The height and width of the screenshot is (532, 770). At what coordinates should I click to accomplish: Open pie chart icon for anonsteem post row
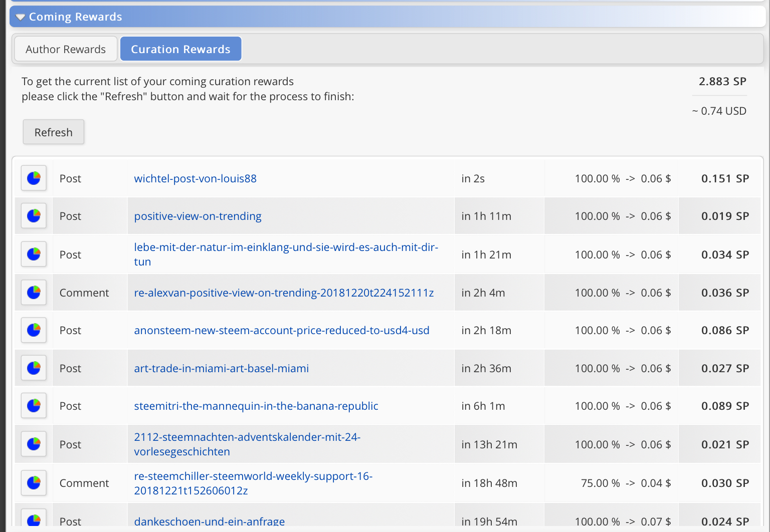(x=34, y=330)
